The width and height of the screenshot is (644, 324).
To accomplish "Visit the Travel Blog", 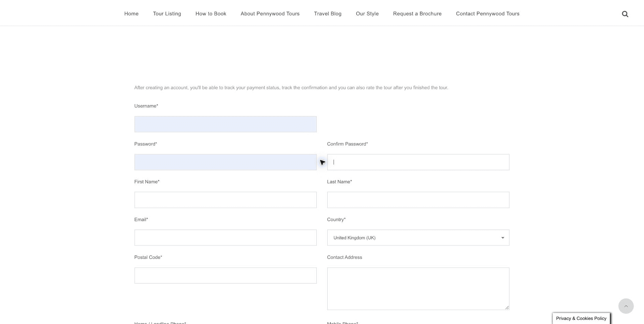I will point(328,14).
